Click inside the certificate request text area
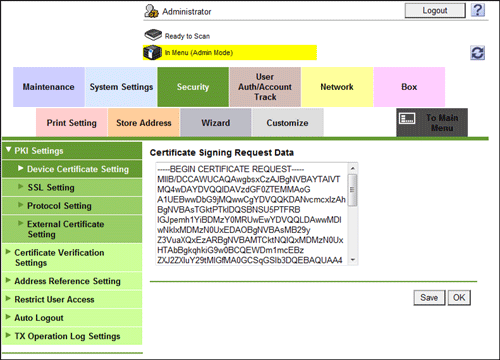Viewport: 500px width, 360px height. tap(252, 214)
